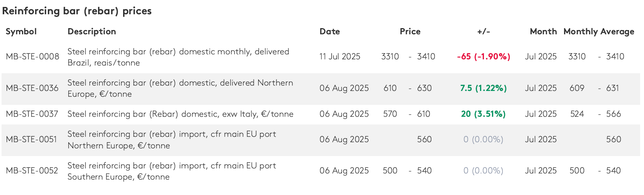
Task: Click the green 20 (3.51%) change value
Action: click(x=483, y=114)
